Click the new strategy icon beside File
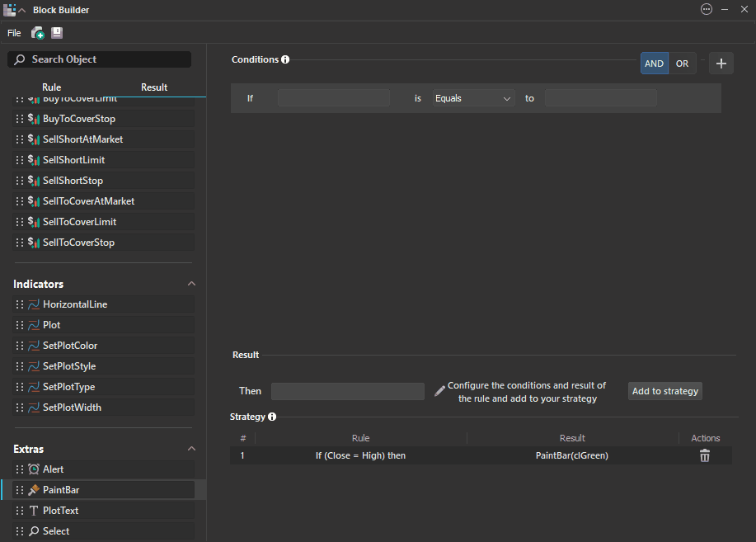Viewport: 756px width, 542px height. click(x=38, y=33)
